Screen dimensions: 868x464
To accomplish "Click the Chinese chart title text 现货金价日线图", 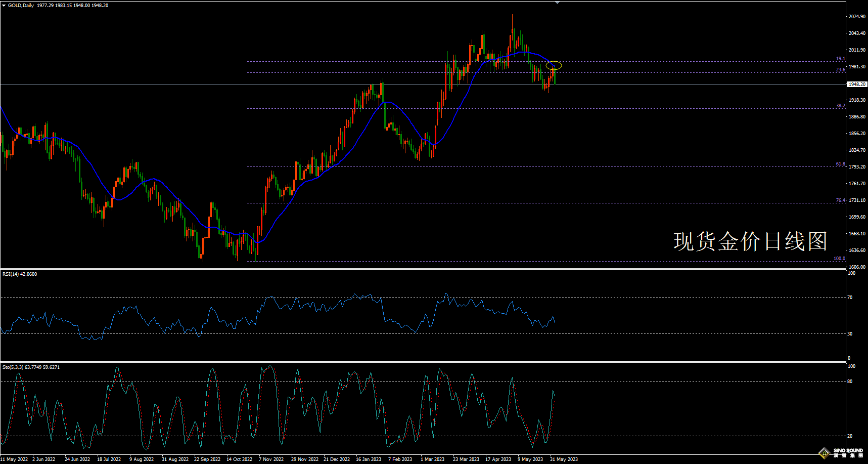I will click(750, 241).
